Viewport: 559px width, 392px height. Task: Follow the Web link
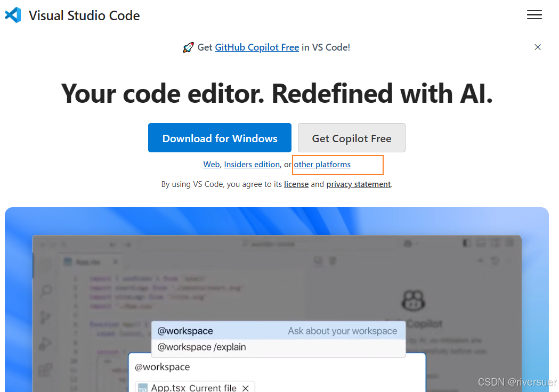point(212,165)
